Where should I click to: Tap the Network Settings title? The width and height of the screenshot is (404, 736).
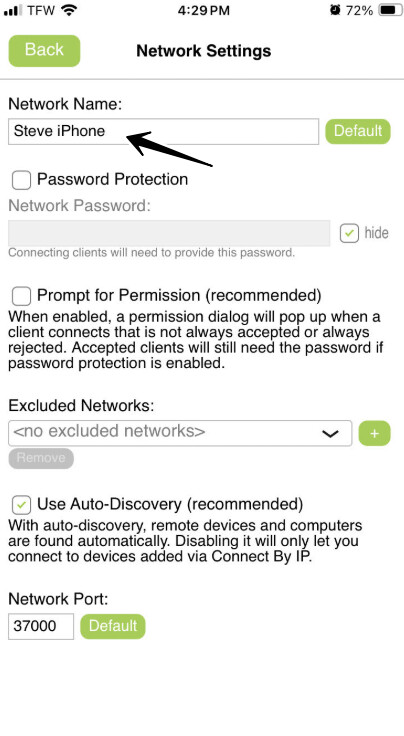tap(204, 51)
